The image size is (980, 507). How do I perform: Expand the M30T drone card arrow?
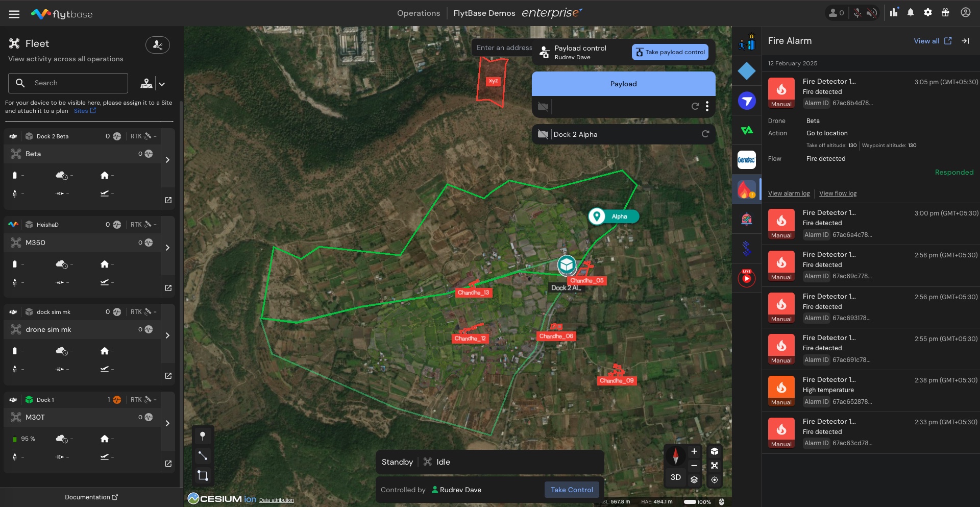(167, 423)
